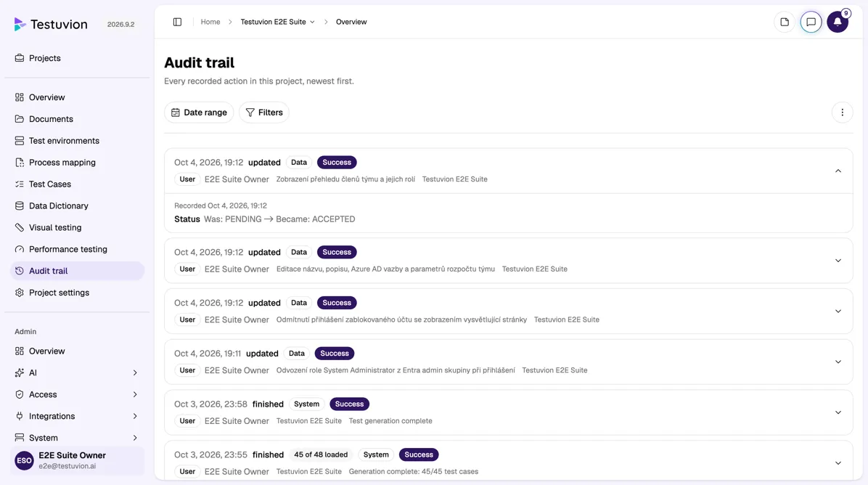Open the chat bubble icon
This screenshot has height=485, width=868.
pyautogui.click(x=811, y=23)
